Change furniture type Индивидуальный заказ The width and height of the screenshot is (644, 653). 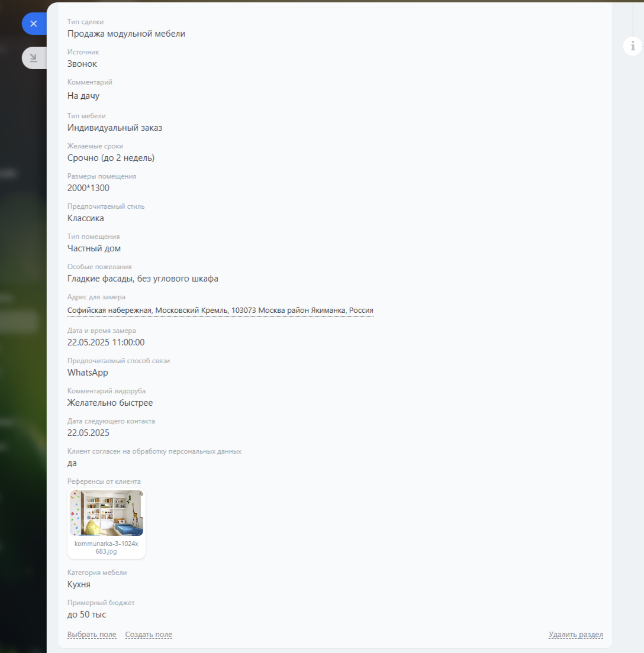[x=115, y=128]
